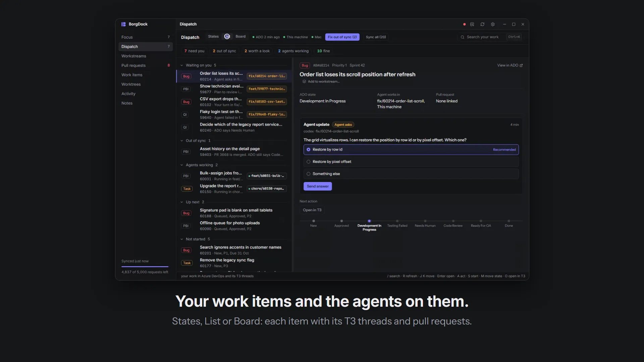The image size is (644, 362).
Task: Click the Agent asks badge in Agent update
Action: (343, 125)
